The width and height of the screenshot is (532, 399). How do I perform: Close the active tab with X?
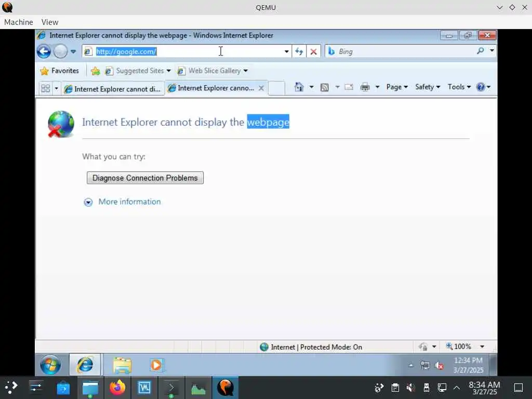pos(261,88)
